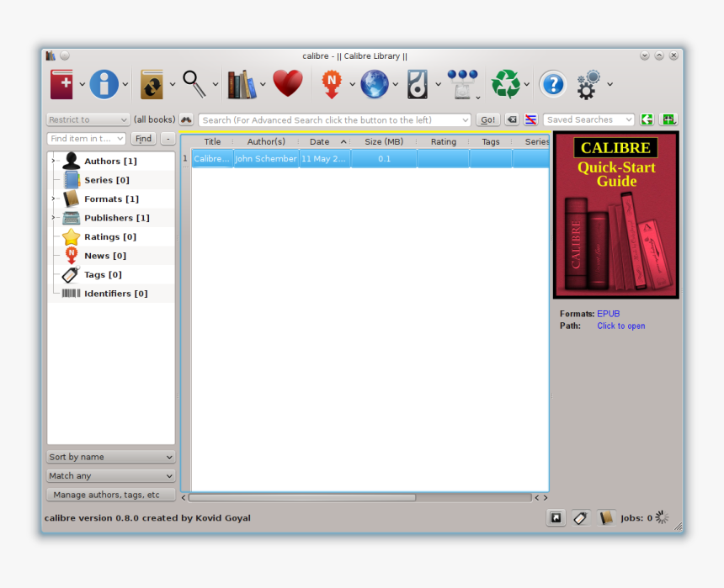Click Manage authors, tags, etc button
Viewport: 724px width, 588px height.
pyautogui.click(x=111, y=495)
